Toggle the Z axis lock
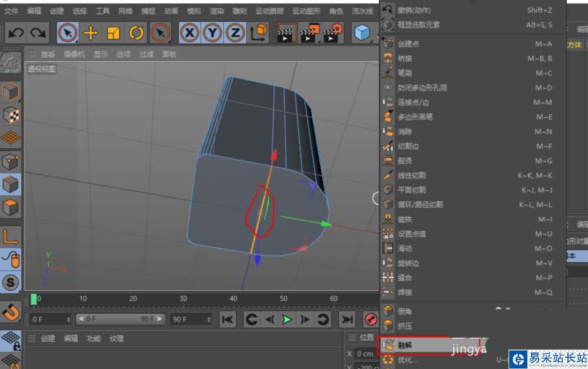 [235, 33]
